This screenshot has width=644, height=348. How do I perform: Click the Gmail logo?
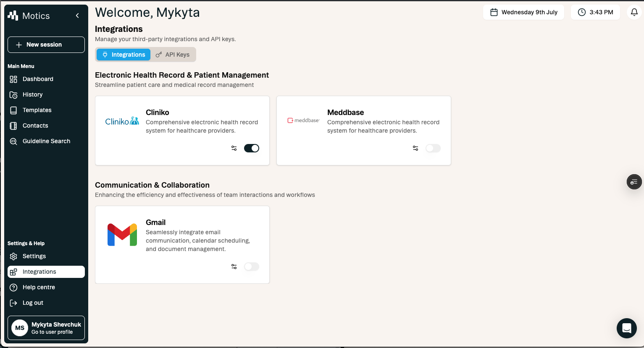coord(122,235)
